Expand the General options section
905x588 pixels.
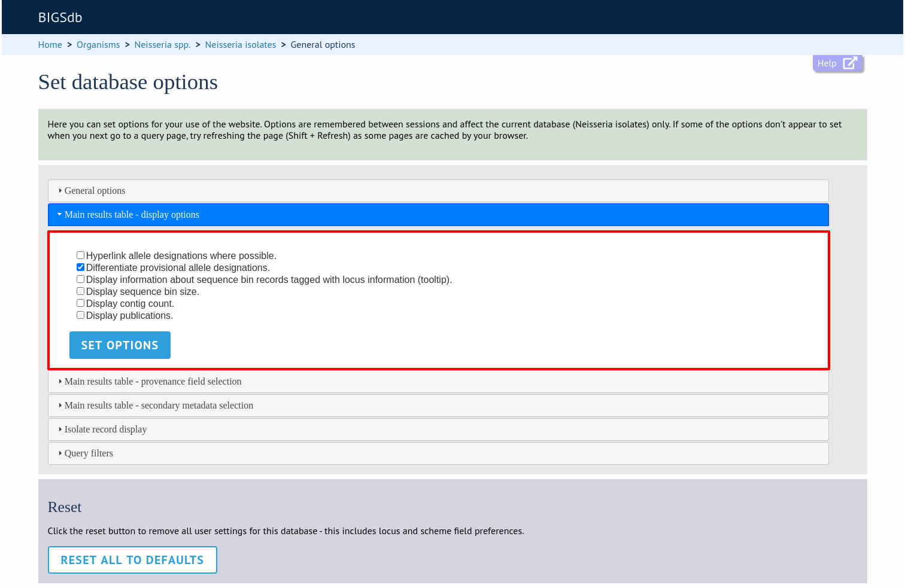[438, 191]
